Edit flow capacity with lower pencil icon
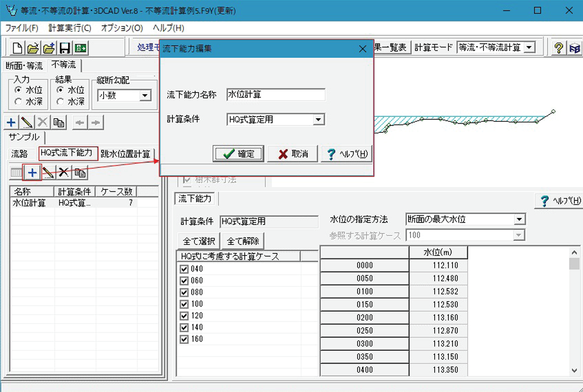583x392 pixels. coord(48,172)
